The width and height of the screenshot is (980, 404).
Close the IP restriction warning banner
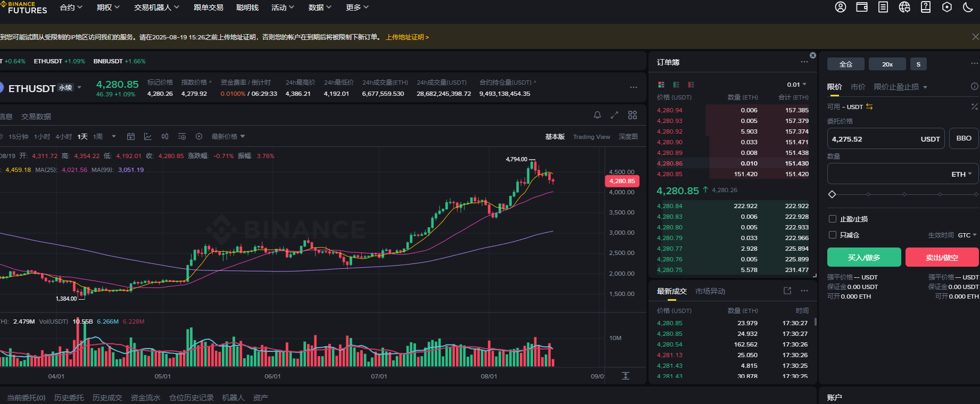click(x=975, y=37)
